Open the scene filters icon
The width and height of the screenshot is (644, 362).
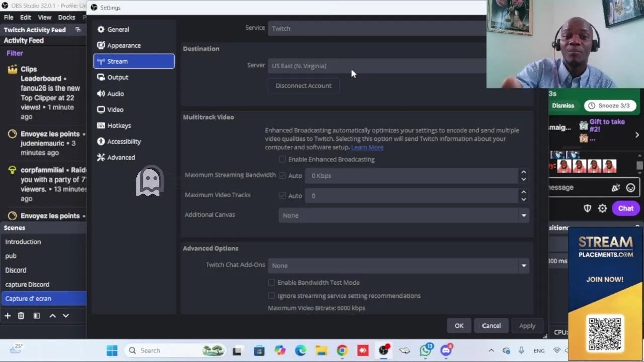[x=37, y=316]
